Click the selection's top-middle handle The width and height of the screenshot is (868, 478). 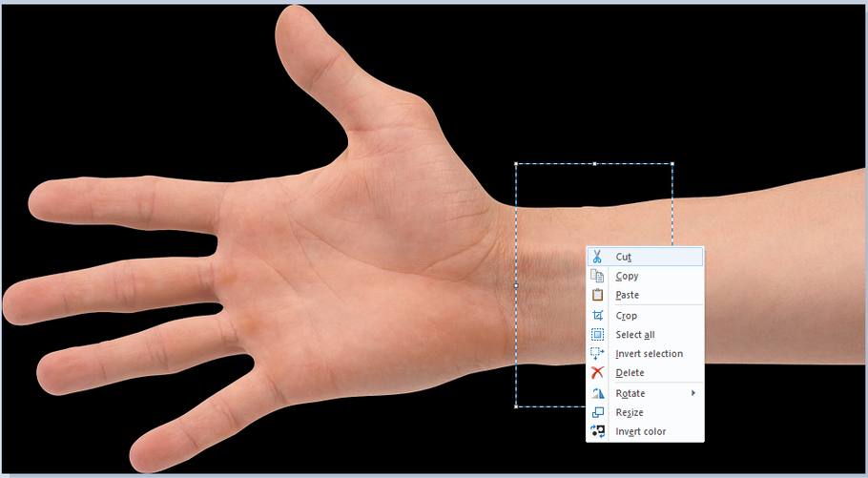pyautogui.click(x=594, y=164)
